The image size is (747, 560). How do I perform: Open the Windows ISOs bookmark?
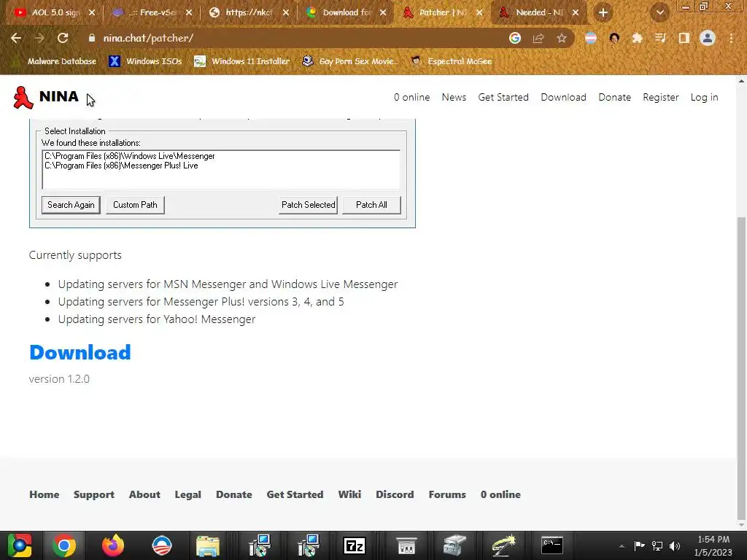[145, 61]
